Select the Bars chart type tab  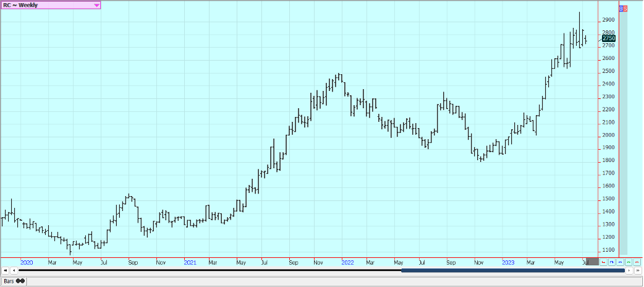pos(14,281)
